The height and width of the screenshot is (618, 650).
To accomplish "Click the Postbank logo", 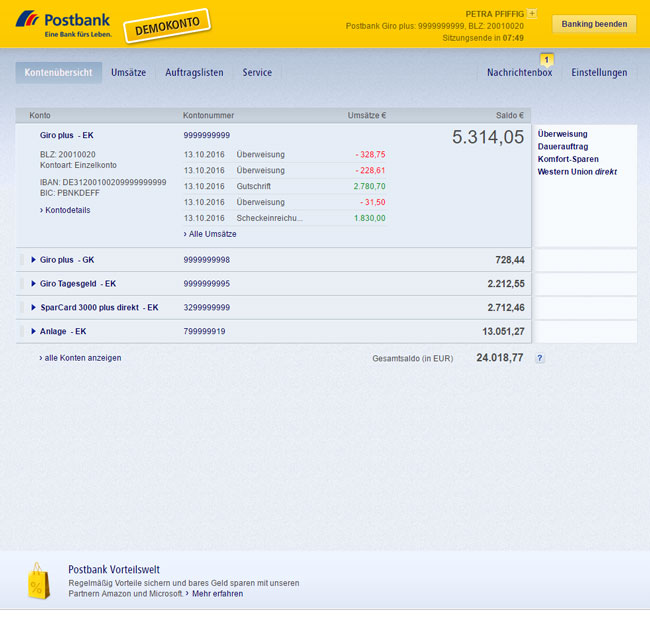I will coord(63,24).
